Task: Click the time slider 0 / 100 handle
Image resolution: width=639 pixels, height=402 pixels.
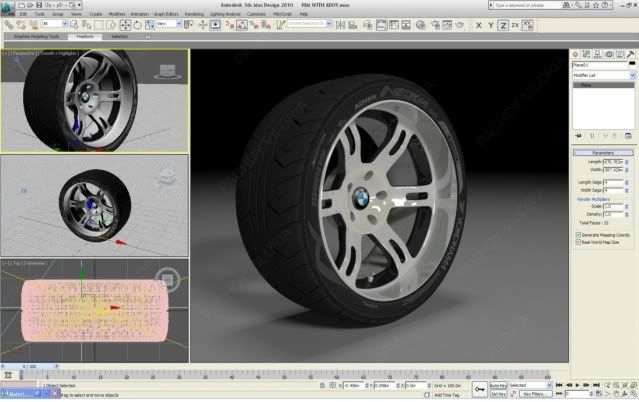Action: point(29,367)
